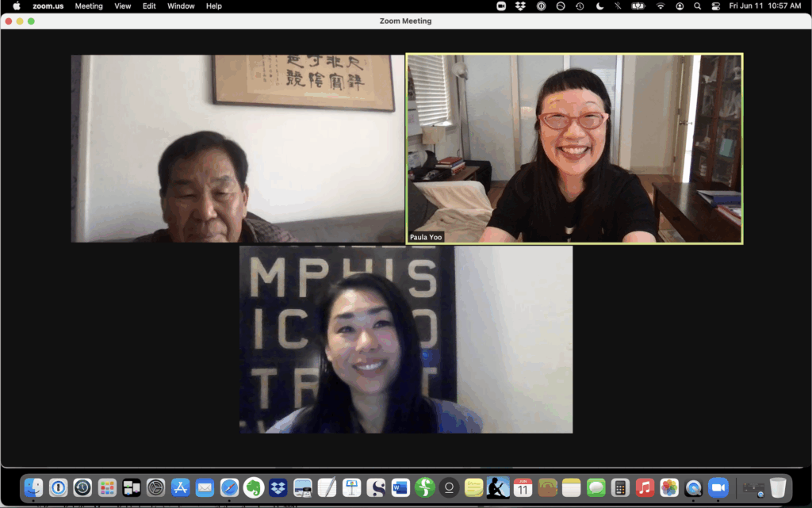Open the App Store from the Dock

pyautogui.click(x=180, y=487)
